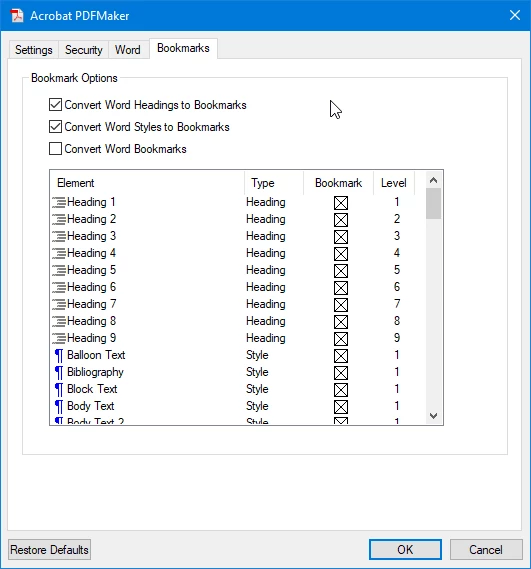Confirm settings with the OK button

coord(405,549)
